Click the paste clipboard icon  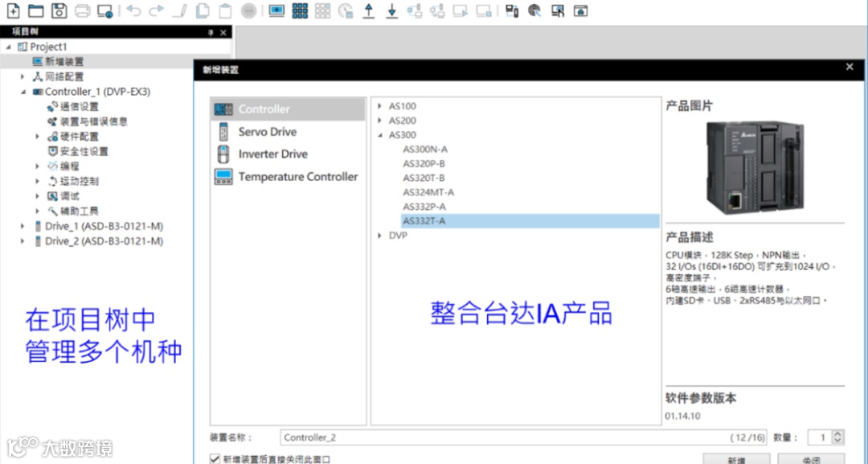pyautogui.click(x=225, y=10)
